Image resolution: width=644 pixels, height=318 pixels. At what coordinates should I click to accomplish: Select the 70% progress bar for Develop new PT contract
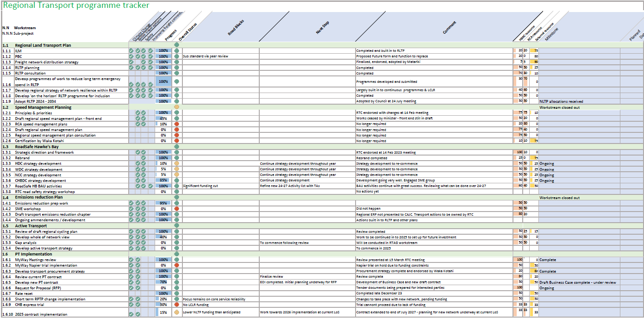(163, 282)
